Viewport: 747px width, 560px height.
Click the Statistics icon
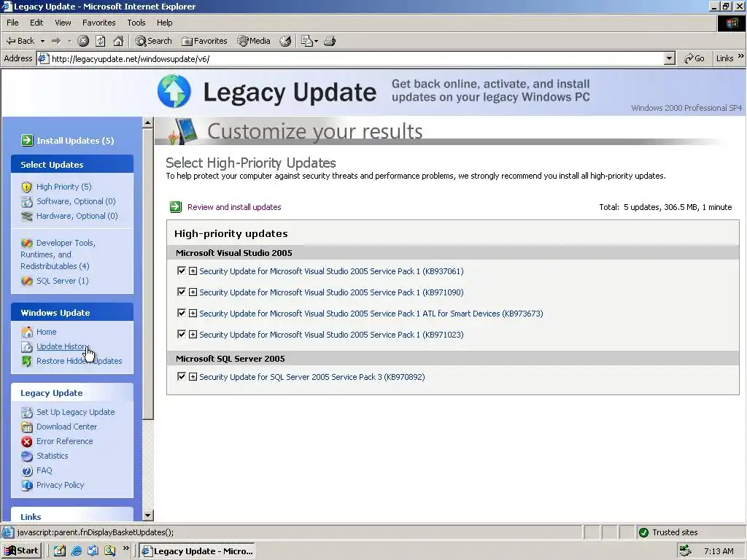pyautogui.click(x=27, y=456)
